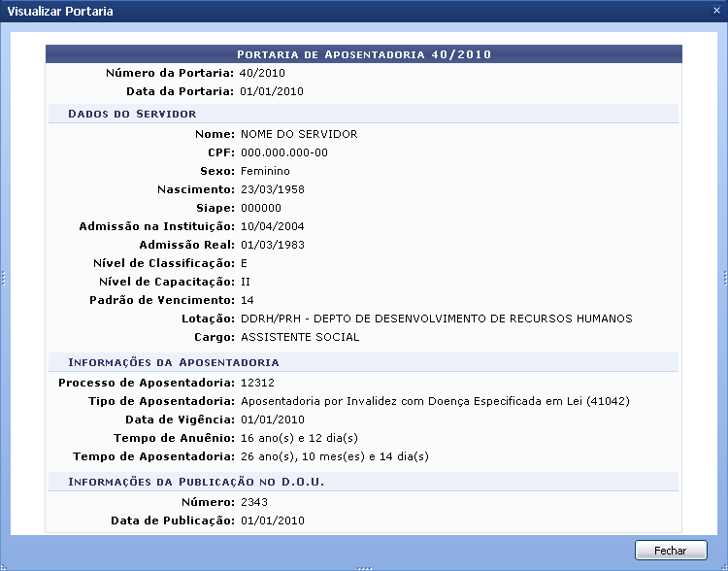Click the CPF value 000.000.000-00
The image size is (728, 571).
[x=283, y=152]
